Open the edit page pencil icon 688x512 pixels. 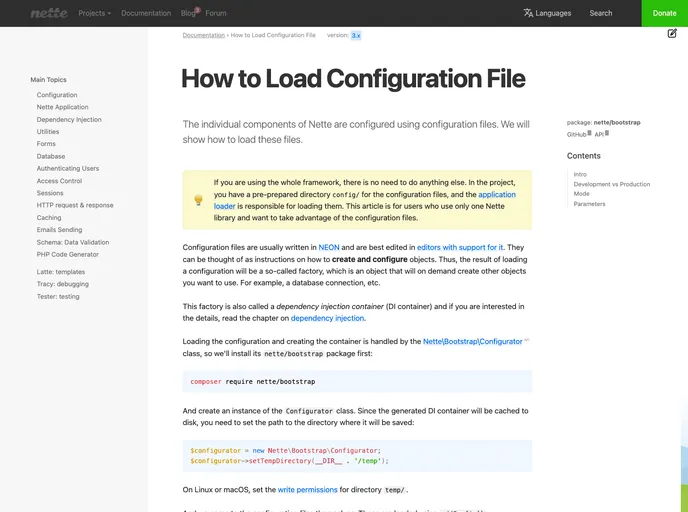[x=672, y=33]
